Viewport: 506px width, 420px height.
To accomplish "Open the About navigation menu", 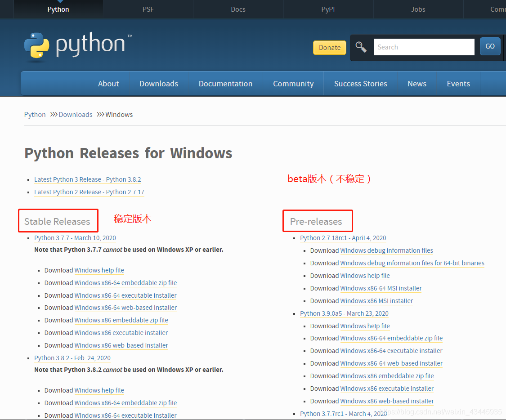I will 108,84.
